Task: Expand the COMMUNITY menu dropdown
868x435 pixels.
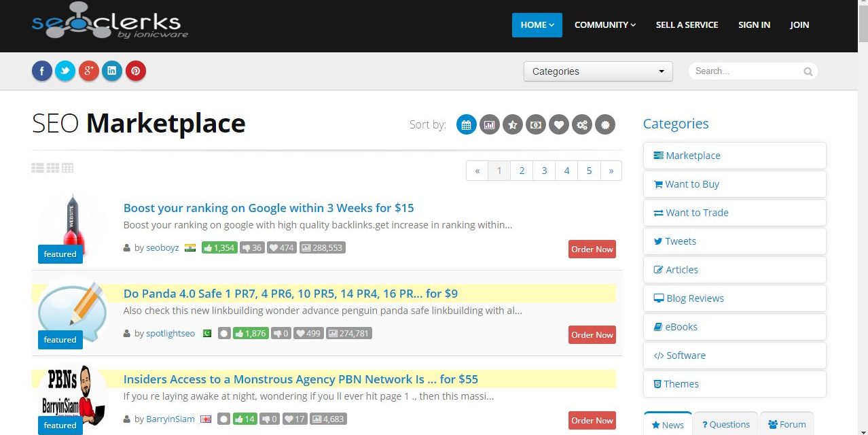Action: (605, 25)
